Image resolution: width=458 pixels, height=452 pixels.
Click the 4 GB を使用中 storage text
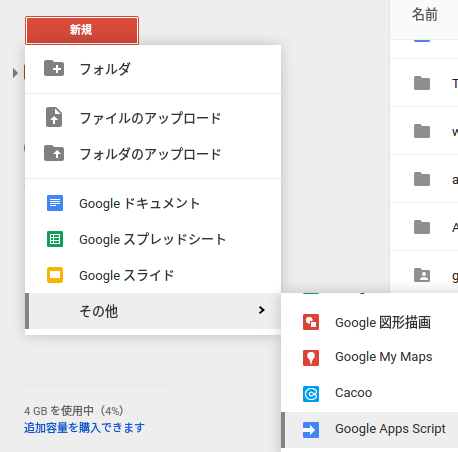coord(74,411)
